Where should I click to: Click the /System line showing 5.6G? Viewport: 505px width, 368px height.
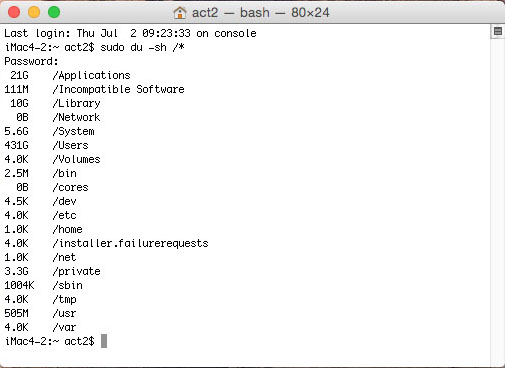tap(49, 131)
